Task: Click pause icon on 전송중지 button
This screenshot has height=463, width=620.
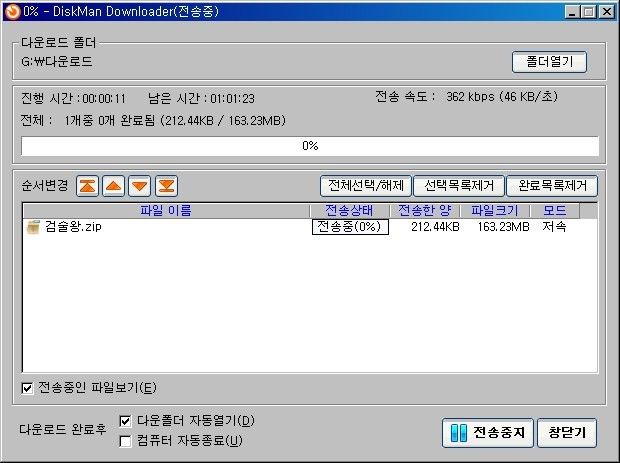Action: [459, 433]
